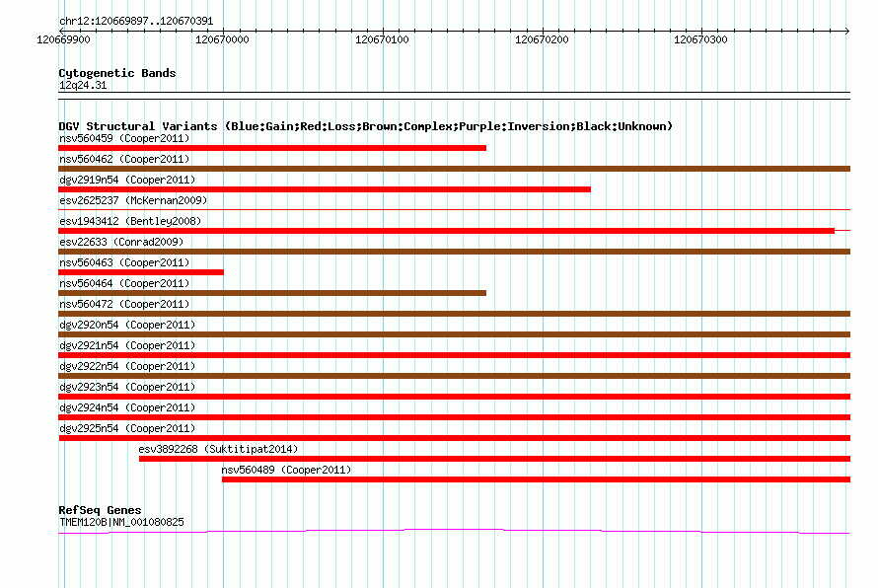Select the red bar for nsv560459

pos(272,148)
